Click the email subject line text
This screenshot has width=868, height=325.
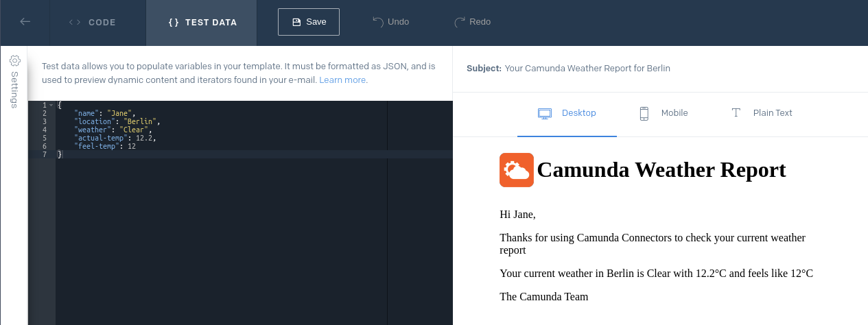pyautogui.click(x=587, y=69)
